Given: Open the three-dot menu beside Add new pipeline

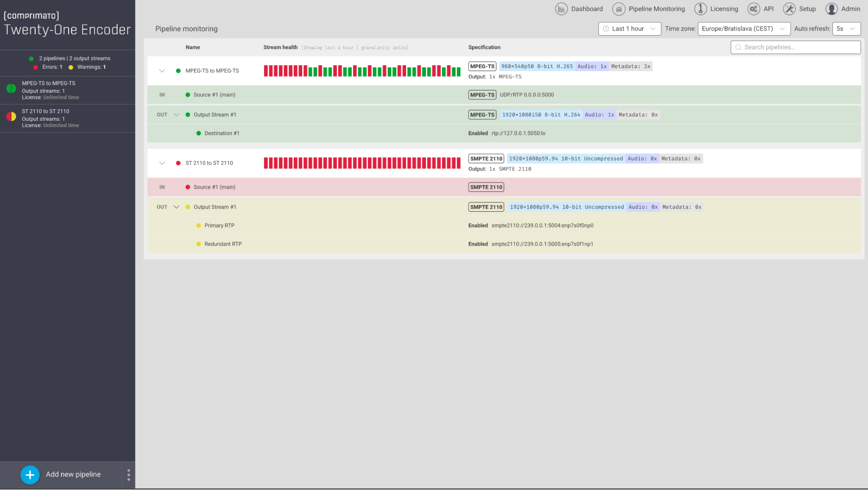Looking at the screenshot, I should click(129, 475).
